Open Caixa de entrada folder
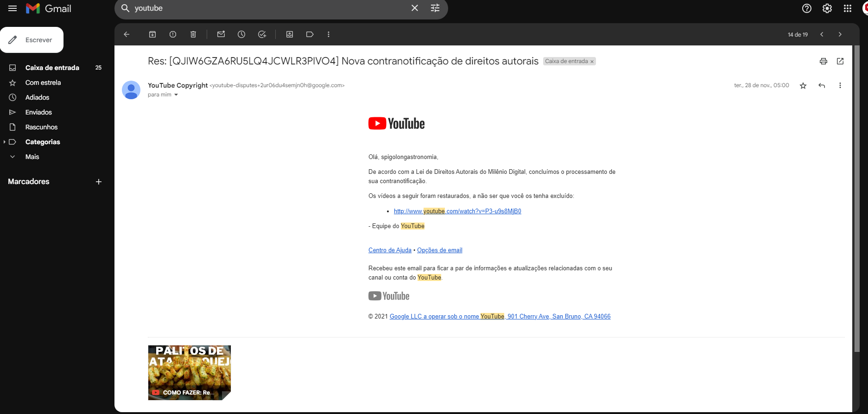 [52, 68]
